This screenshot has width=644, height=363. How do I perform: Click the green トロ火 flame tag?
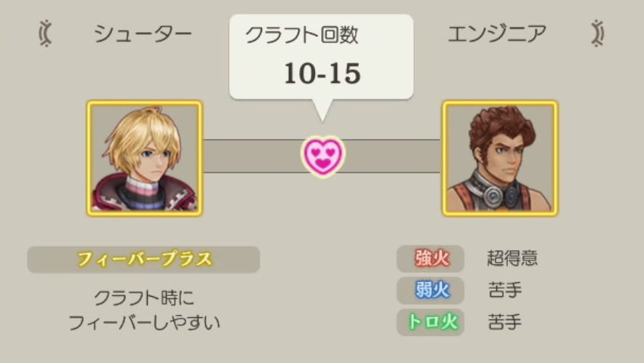[431, 322]
